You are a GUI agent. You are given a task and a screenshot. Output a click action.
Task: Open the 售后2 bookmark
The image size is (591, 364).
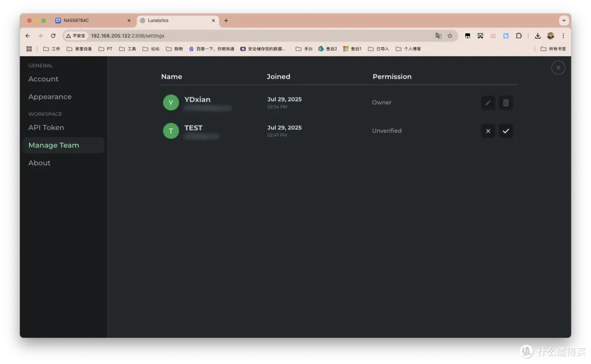(x=328, y=49)
